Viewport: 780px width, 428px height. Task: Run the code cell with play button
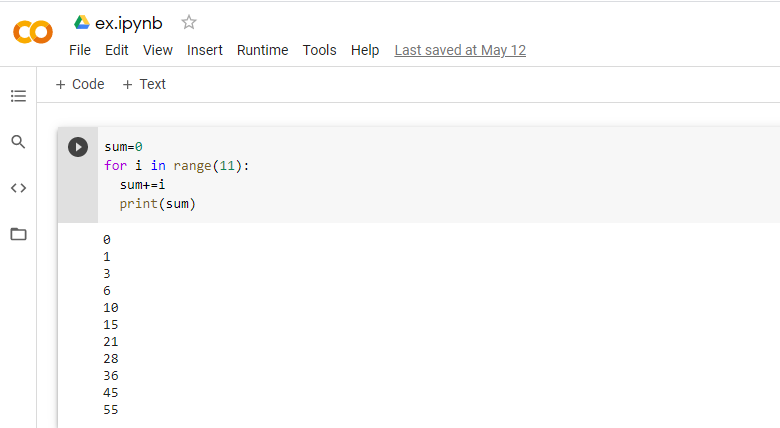(78, 147)
